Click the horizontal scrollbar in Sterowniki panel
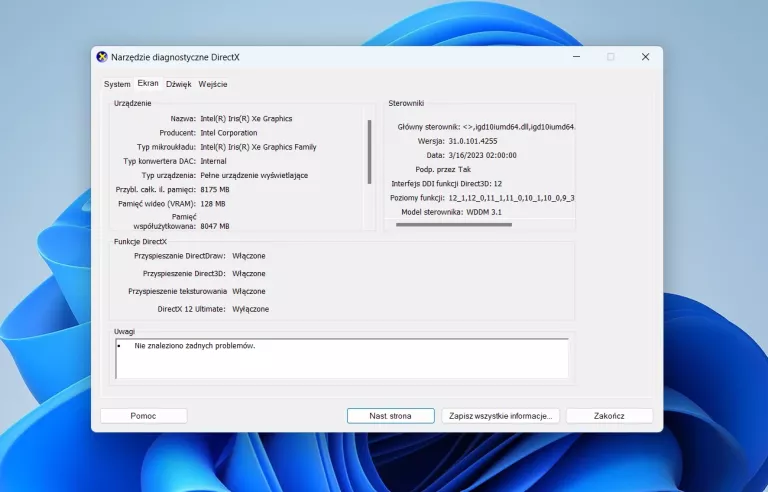Screen dimensions: 768x492 pyautogui.click(x=454, y=224)
